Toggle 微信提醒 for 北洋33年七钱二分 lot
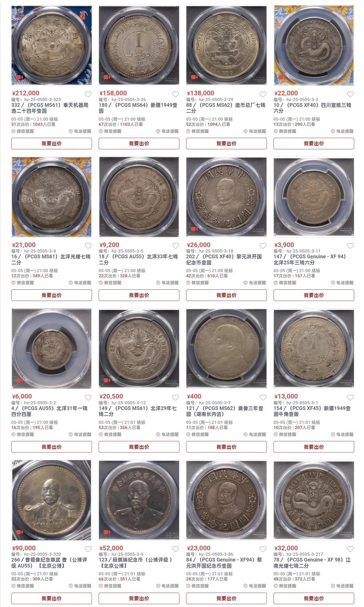This screenshot has height=607, width=364. (110, 283)
